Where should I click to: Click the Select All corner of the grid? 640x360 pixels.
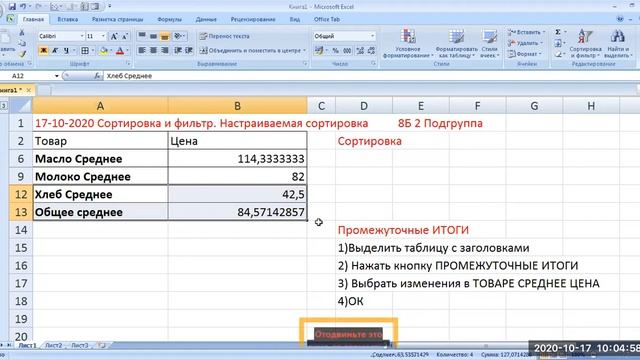click(x=21, y=106)
